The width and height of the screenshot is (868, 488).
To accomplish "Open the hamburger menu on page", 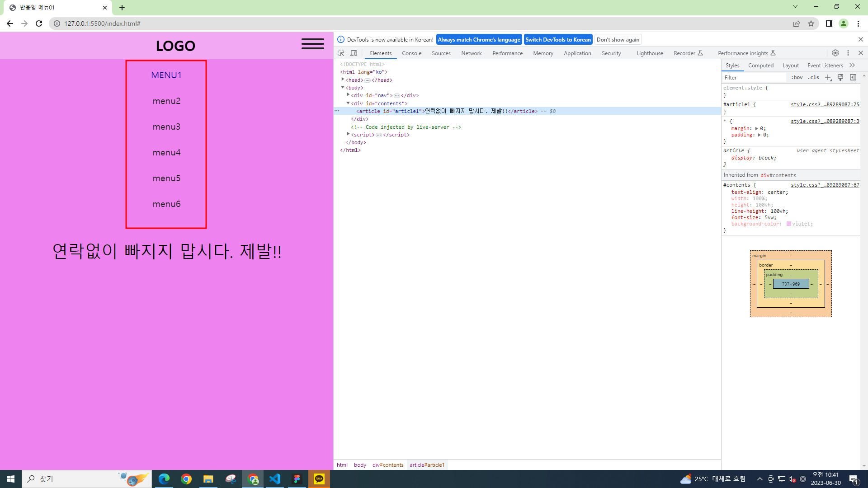I will (x=313, y=44).
